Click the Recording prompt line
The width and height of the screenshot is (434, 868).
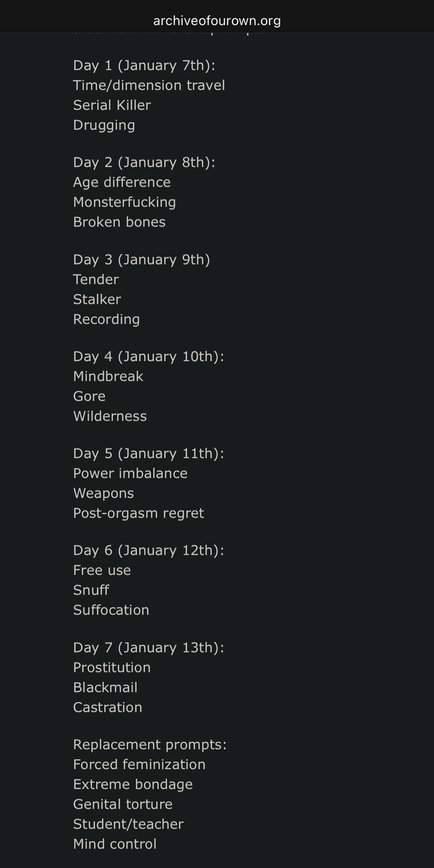106,319
